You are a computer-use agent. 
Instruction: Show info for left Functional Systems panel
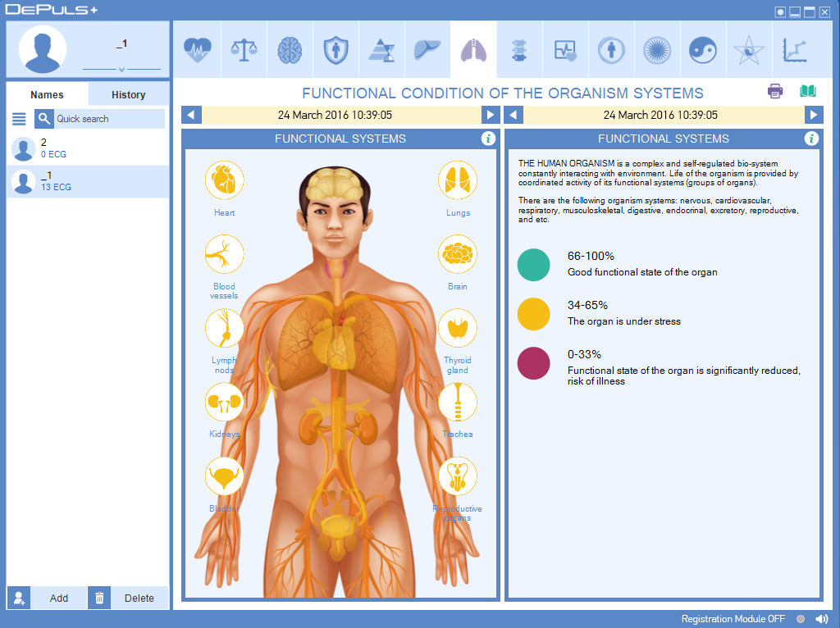coord(488,139)
